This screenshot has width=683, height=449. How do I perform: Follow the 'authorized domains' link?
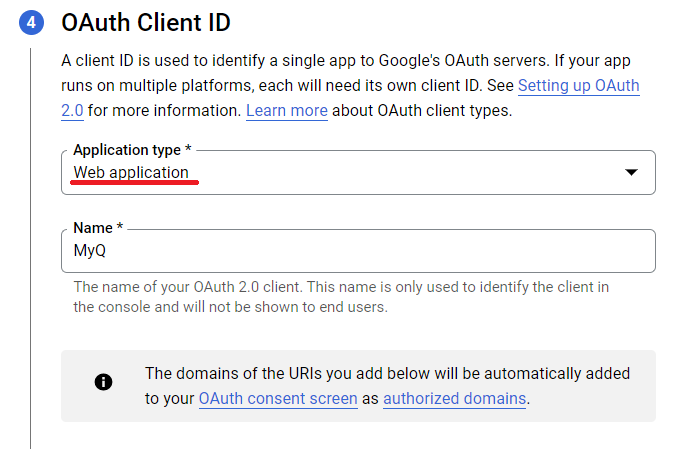pyautogui.click(x=454, y=398)
